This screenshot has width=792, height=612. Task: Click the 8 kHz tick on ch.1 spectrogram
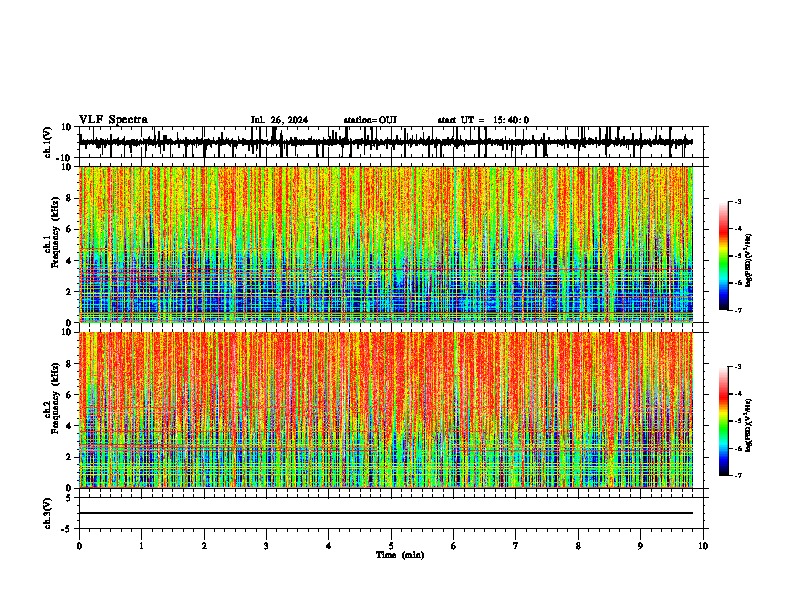(x=69, y=198)
